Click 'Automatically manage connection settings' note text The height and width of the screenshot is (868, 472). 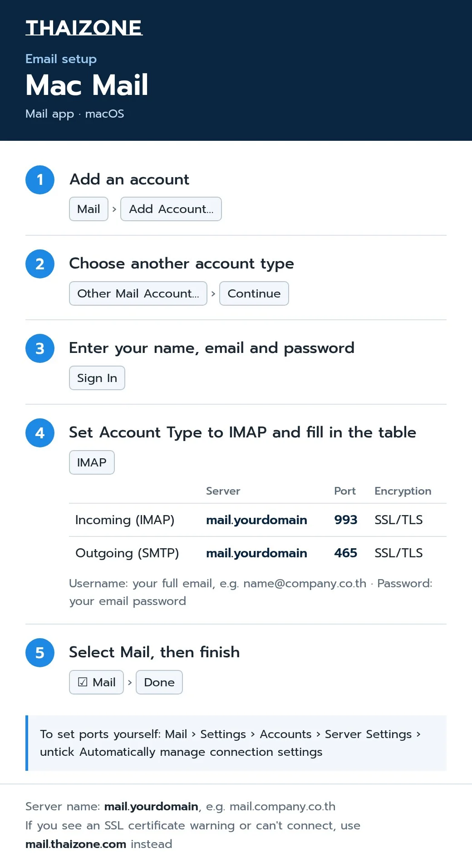point(201,752)
